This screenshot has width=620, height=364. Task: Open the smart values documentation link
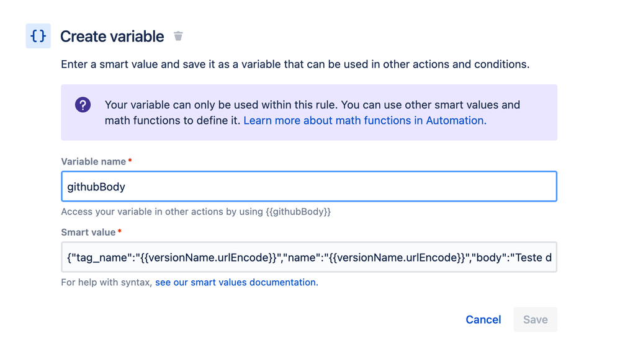click(x=236, y=282)
